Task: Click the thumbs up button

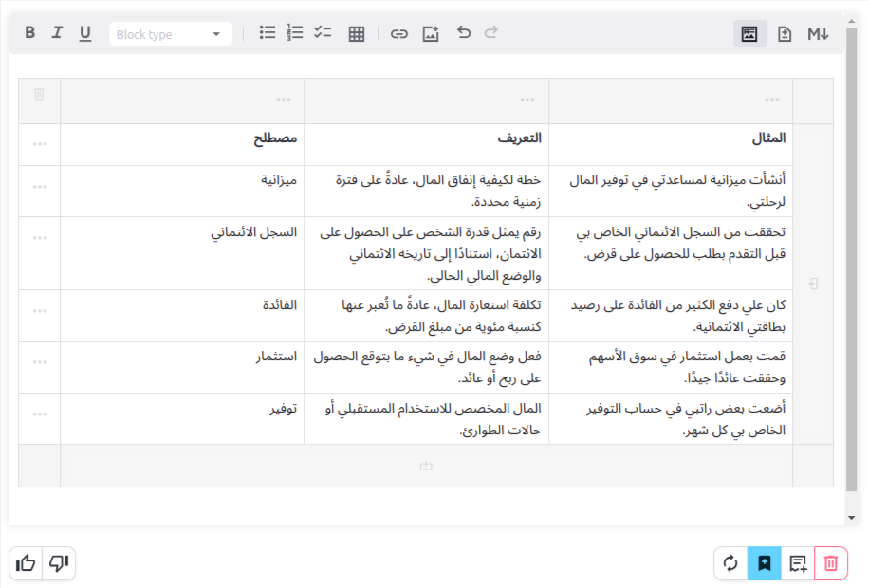Action: pos(26,563)
